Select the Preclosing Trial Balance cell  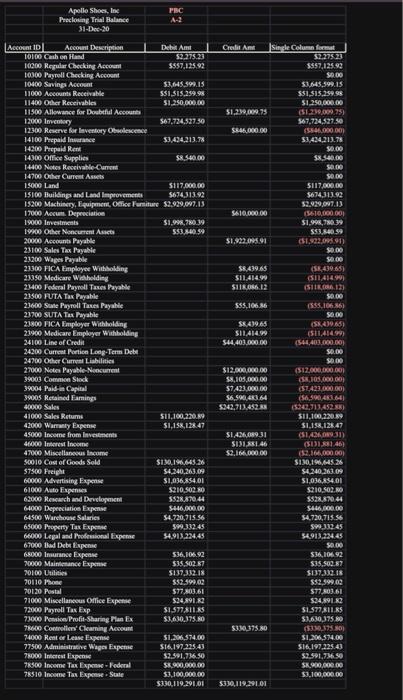coord(94,20)
